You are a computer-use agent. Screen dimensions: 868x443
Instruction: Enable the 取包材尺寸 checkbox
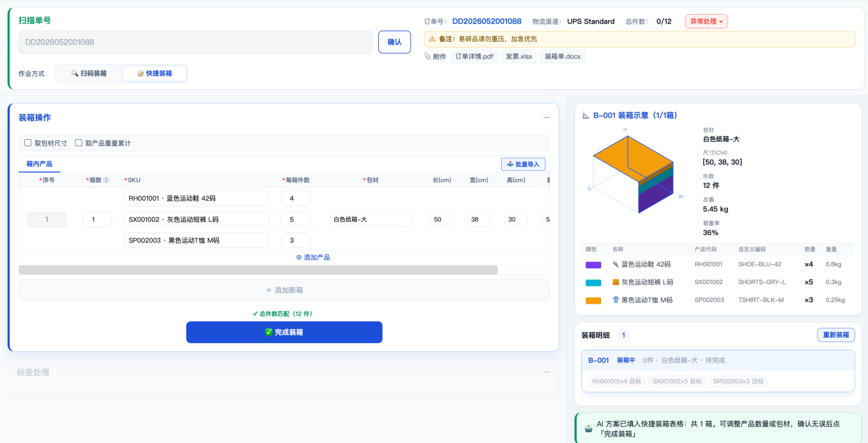point(28,143)
